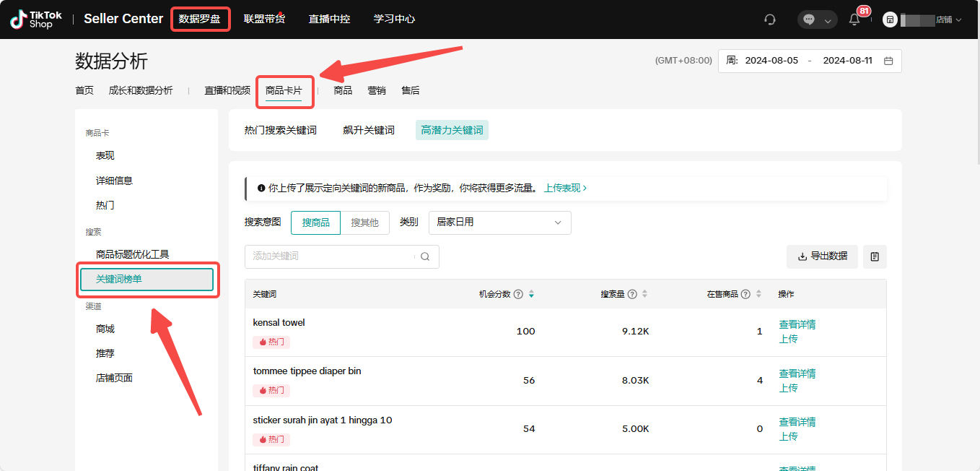Image resolution: width=980 pixels, height=471 pixels.
Task: Switch to the 飙升关键词 filter
Action: pos(369,130)
